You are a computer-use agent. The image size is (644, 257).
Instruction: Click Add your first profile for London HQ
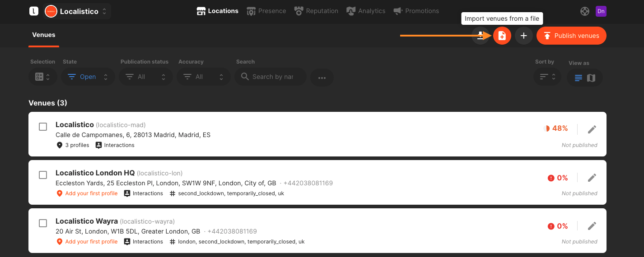click(x=87, y=193)
